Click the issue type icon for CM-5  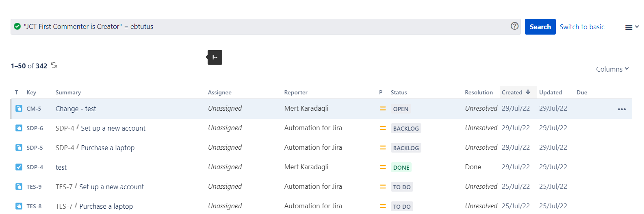19,109
